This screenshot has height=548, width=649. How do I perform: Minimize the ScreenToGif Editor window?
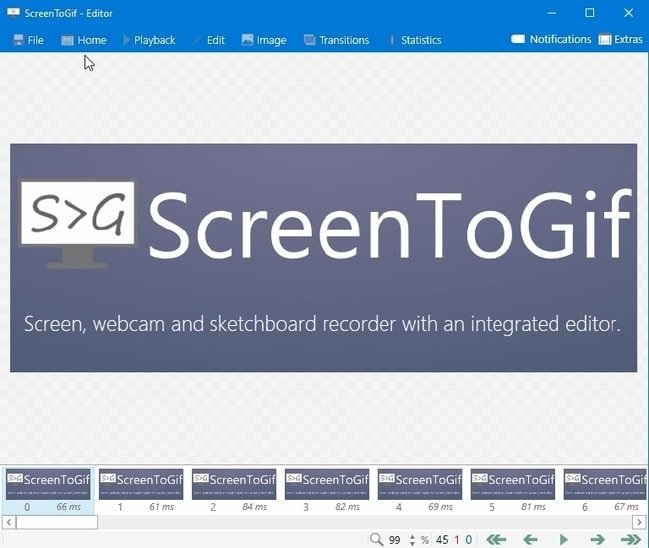point(551,13)
